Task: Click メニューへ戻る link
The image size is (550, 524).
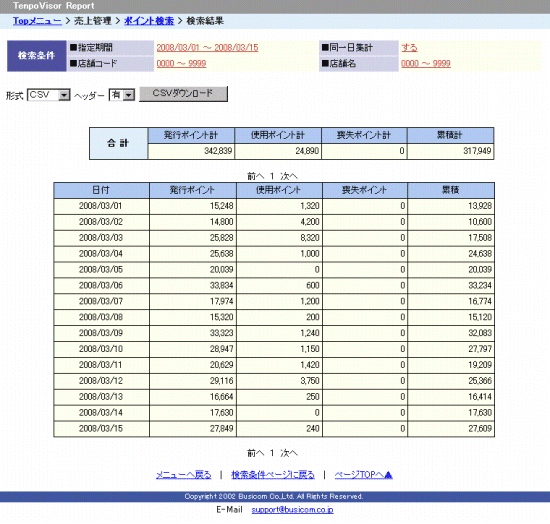Action: [x=183, y=475]
